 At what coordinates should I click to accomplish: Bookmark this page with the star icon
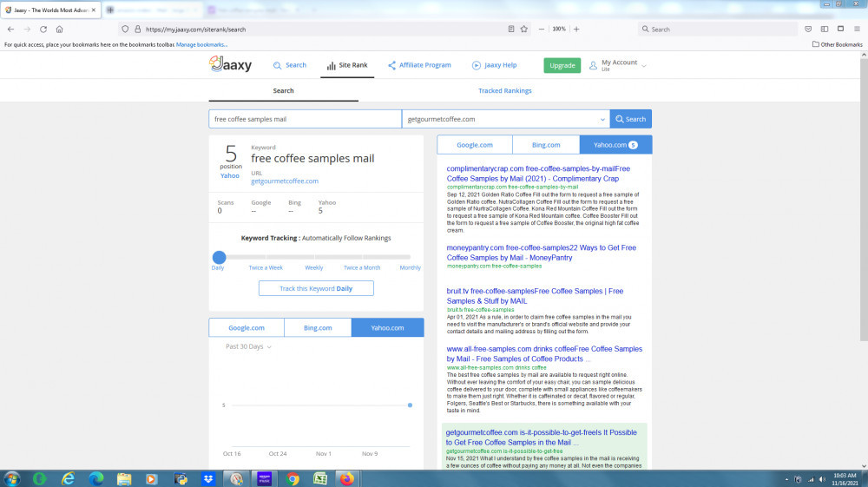click(x=523, y=29)
